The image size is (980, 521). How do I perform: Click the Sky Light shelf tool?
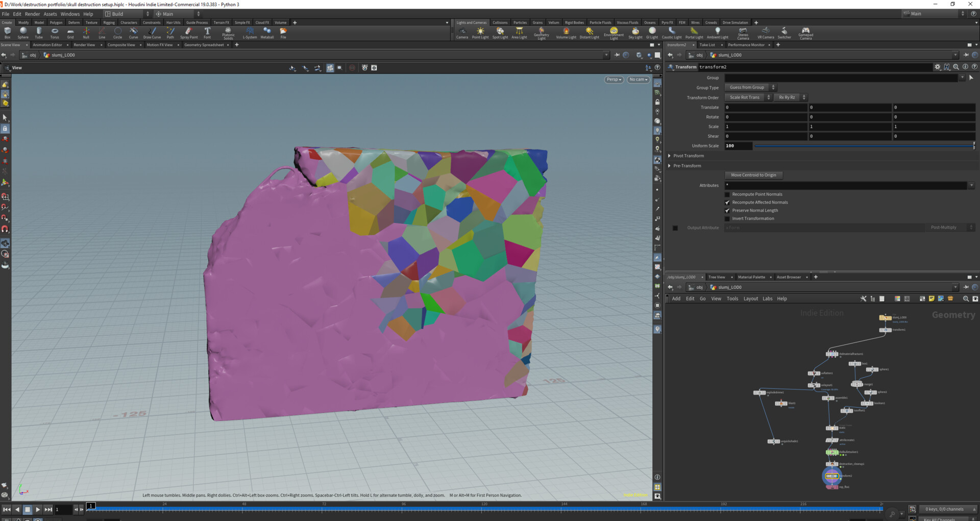coord(635,33)
